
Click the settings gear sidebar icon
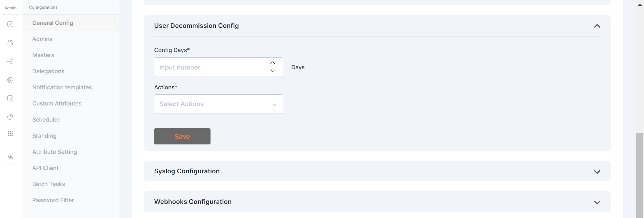click(10, 80)
